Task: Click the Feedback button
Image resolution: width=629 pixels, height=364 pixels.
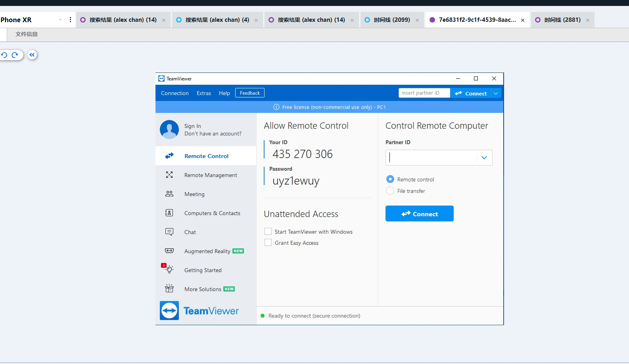Action: point(250,93)
